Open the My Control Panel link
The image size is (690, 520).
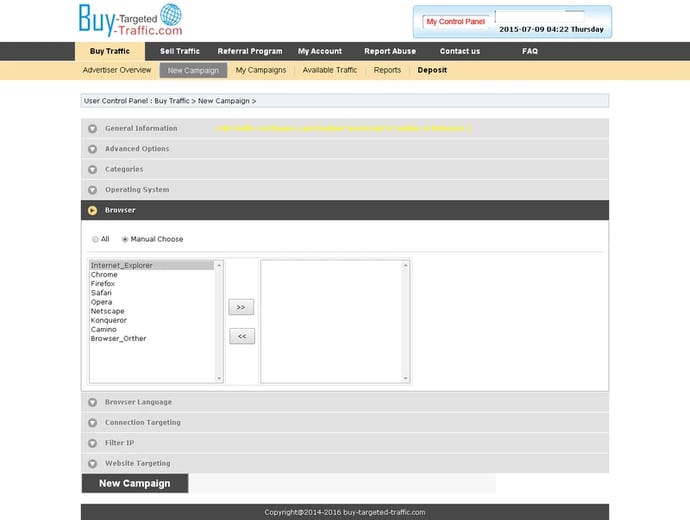tap(455, 21)
